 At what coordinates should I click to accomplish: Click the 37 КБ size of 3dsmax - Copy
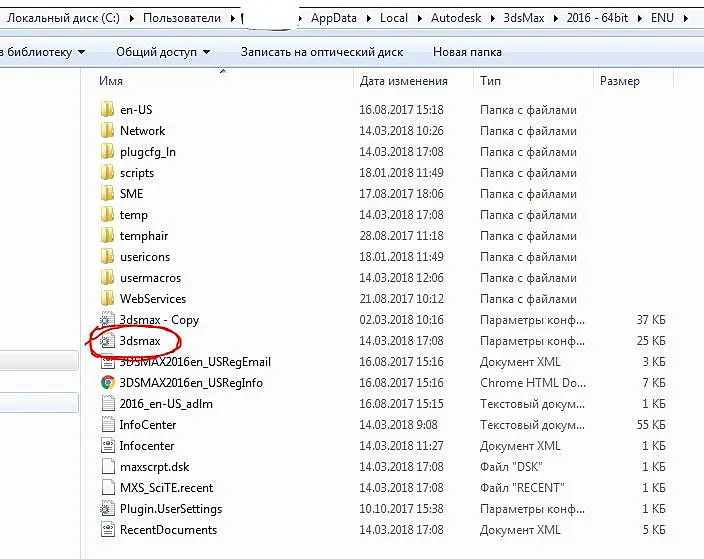pyautogui.click(x=651, y=320)
